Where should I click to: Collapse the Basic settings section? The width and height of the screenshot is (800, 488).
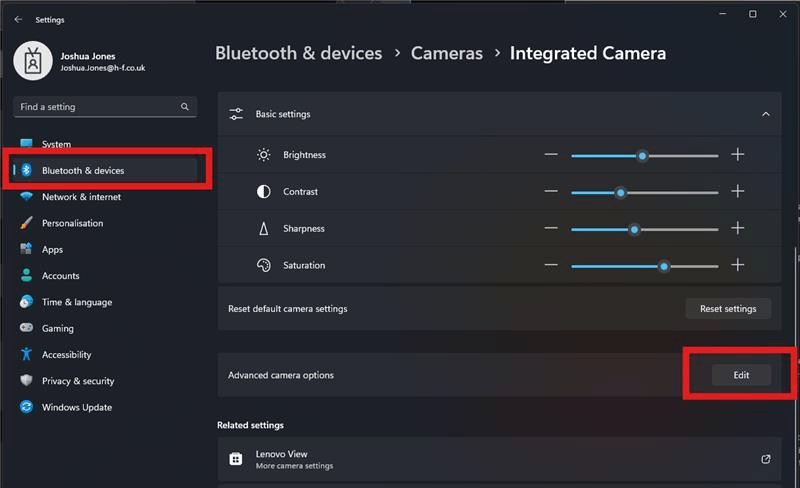pyautogui.click(x=766, y=114)
